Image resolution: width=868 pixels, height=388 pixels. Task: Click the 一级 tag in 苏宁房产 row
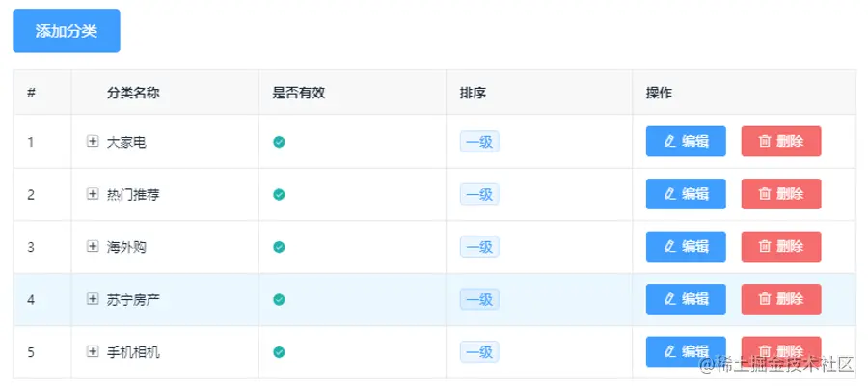pyautogui.click(x=479, y=299)
